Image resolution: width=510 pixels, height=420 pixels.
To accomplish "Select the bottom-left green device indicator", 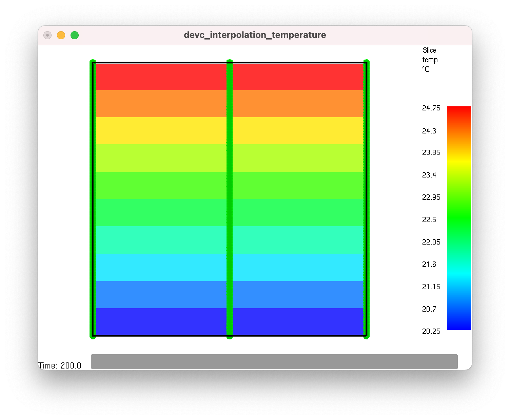I will (93, 336).
